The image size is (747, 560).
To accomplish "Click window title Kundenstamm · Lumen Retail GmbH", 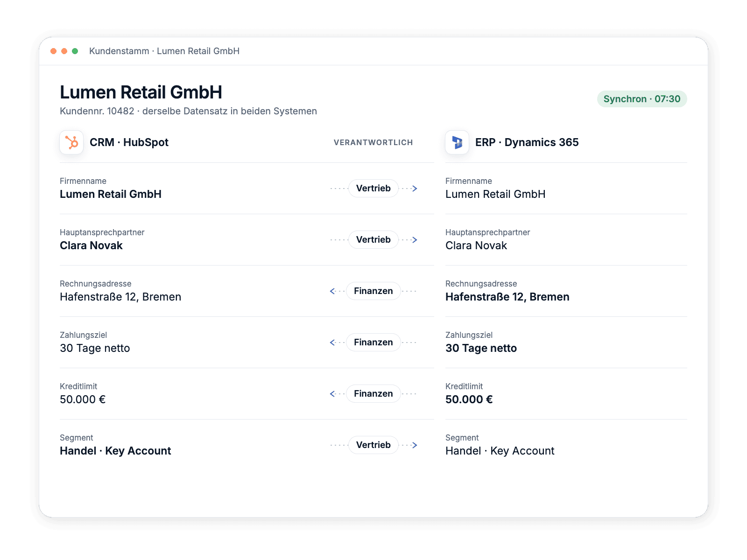I will [164, 51].
